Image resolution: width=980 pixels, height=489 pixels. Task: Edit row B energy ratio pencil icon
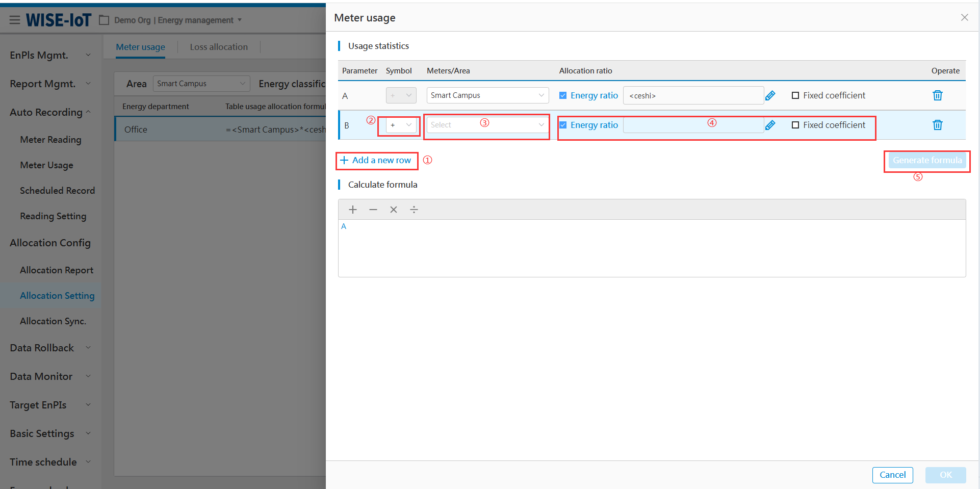click(770, 125)
